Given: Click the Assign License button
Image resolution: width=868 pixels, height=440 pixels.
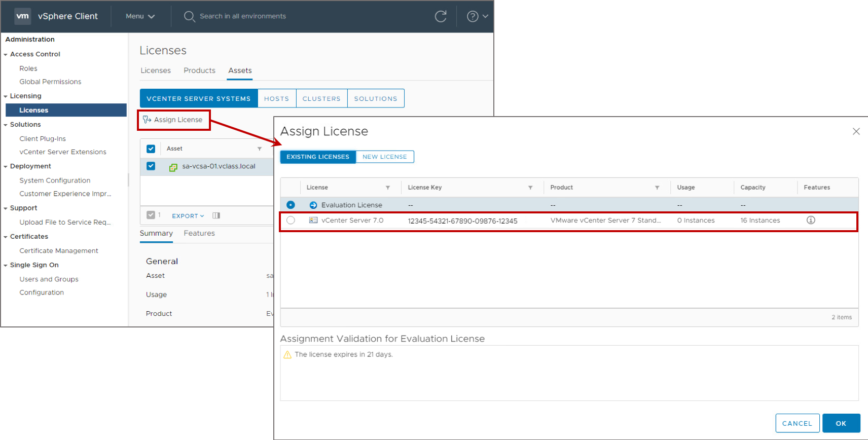Looking at the screenshot, I should click(x=173, y=120).
